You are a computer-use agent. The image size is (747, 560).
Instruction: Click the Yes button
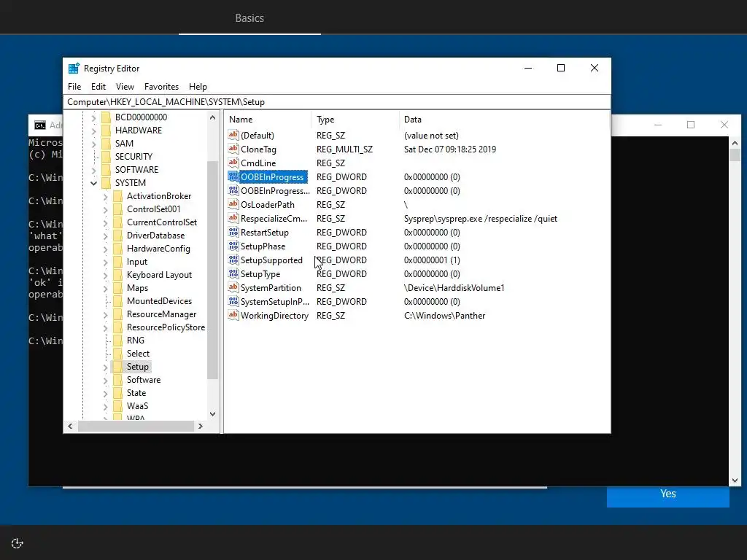668,495
